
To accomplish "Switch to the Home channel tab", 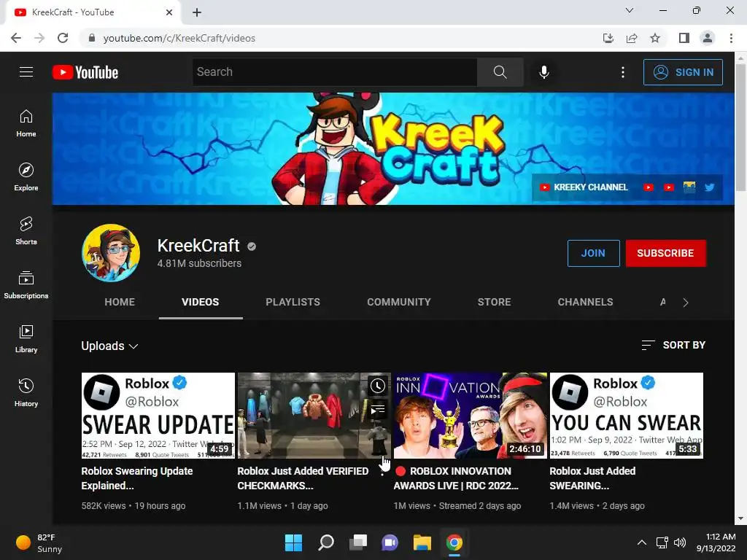I will pyautogui.click(x=120, y=302).
